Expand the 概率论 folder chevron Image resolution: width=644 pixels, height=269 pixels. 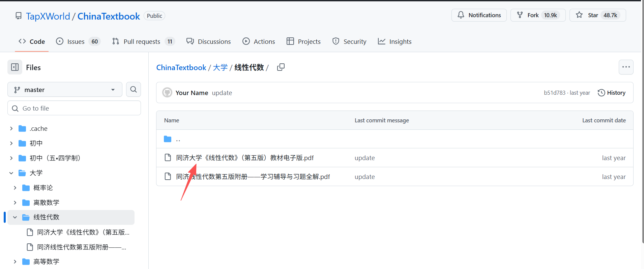coord(15,188)
